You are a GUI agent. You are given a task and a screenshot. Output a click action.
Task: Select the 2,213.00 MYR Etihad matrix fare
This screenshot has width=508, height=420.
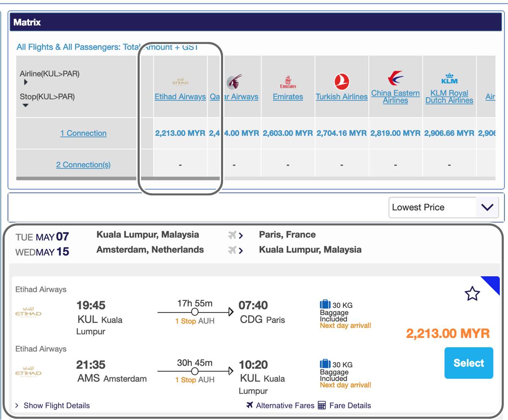click(x=180, y=133)
